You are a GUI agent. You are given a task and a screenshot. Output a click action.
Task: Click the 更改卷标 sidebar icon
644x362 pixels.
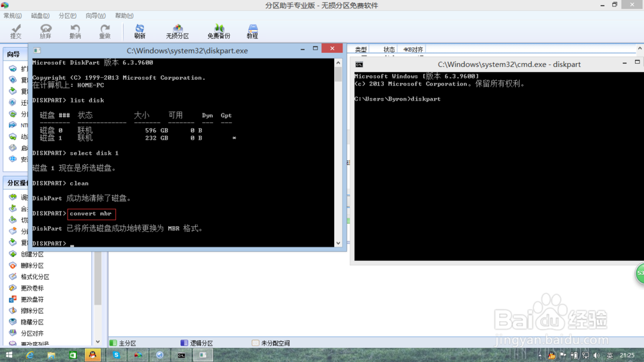(13, 288)
